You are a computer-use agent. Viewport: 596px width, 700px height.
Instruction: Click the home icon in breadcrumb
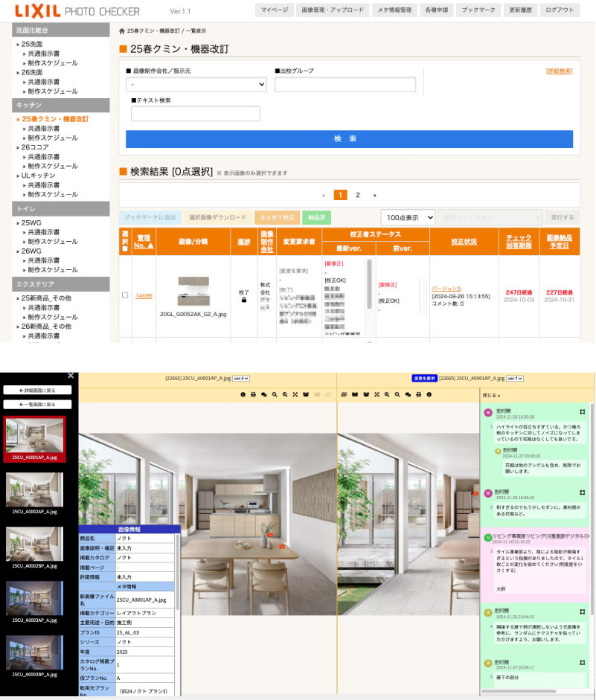[x=122, y=31]
